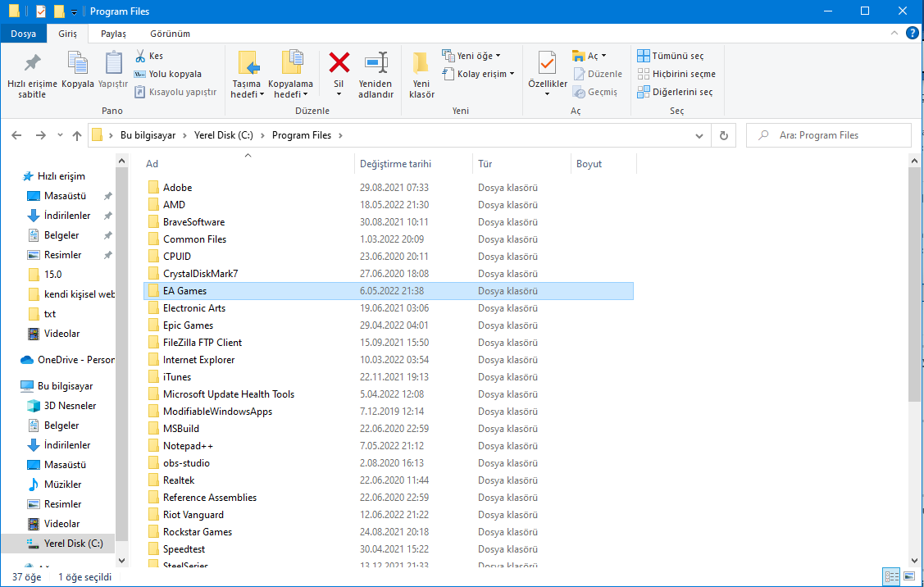
Task: Switch to the Görünüm tab
Action: pyautogui.click(x=170, y=34)
